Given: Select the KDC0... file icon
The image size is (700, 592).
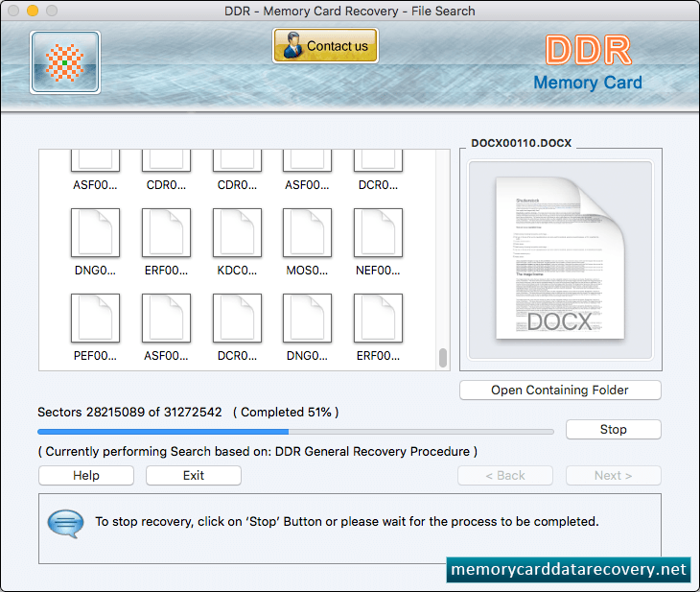Looking at the screenshot, I should pyautogui.click(x=237, y=233).
